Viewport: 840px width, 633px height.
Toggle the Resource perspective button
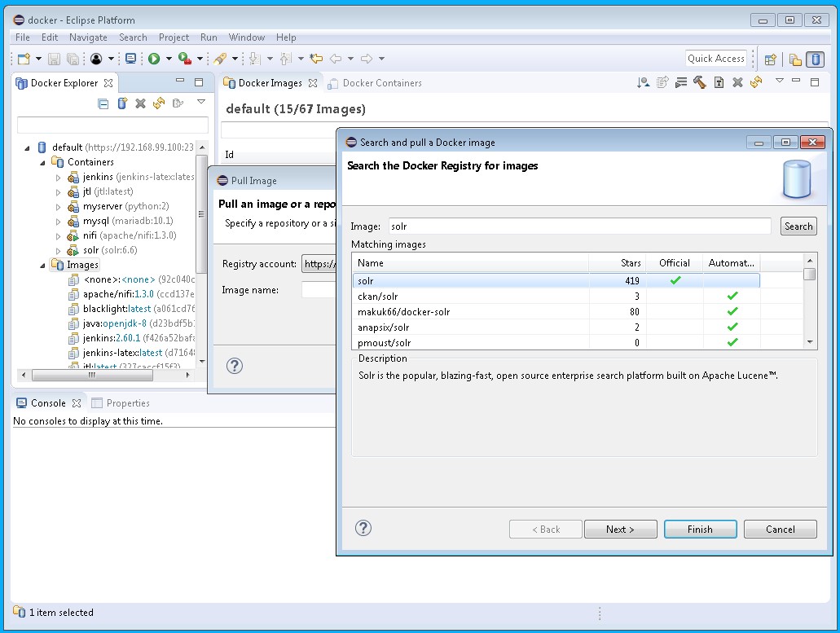click(x=794, y=59)
